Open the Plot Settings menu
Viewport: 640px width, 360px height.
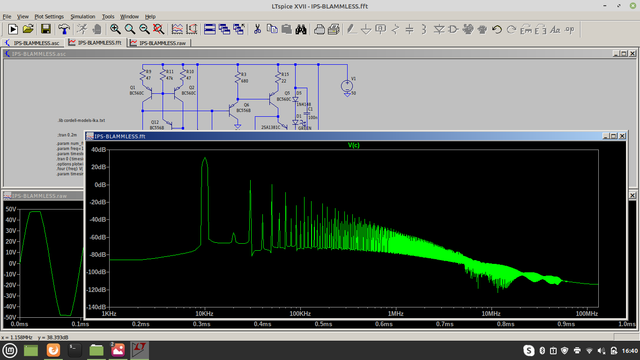pyautogui.click(x=49, y=16)
